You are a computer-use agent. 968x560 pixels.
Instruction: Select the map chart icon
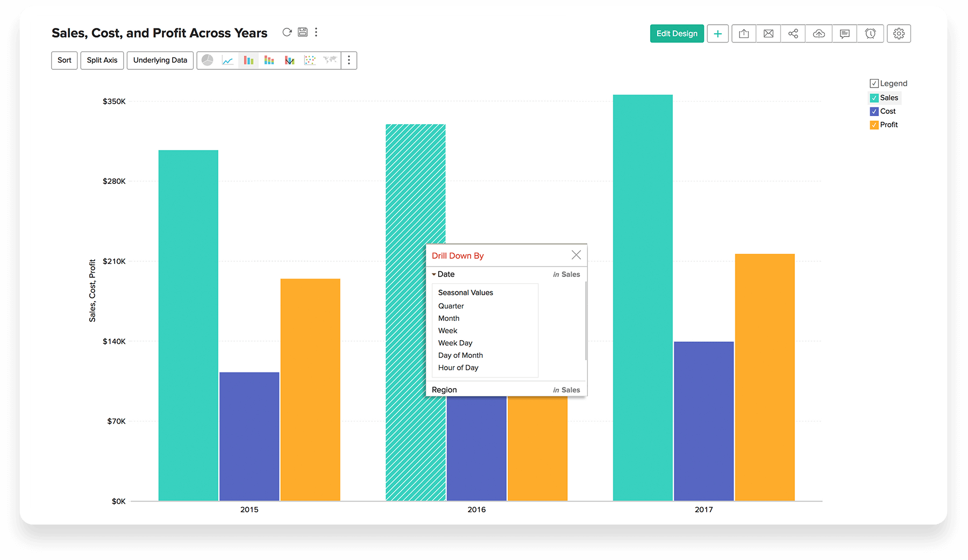330,60
